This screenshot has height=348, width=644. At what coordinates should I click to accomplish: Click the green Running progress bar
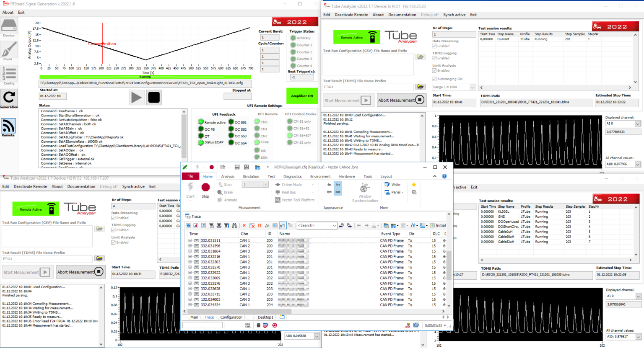click(x=145, y=77)
